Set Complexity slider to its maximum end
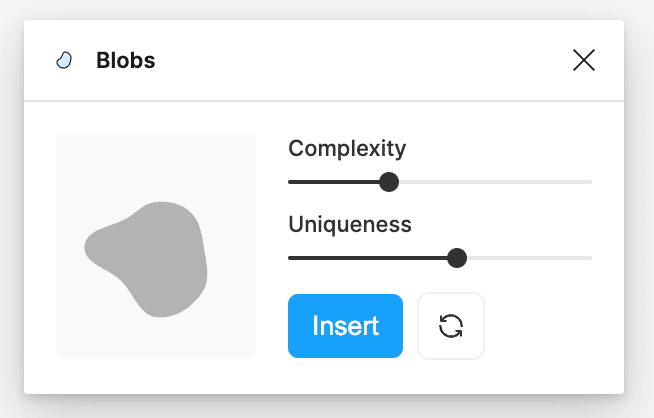Viewport: 654px width, 418px height. [591, 182]
